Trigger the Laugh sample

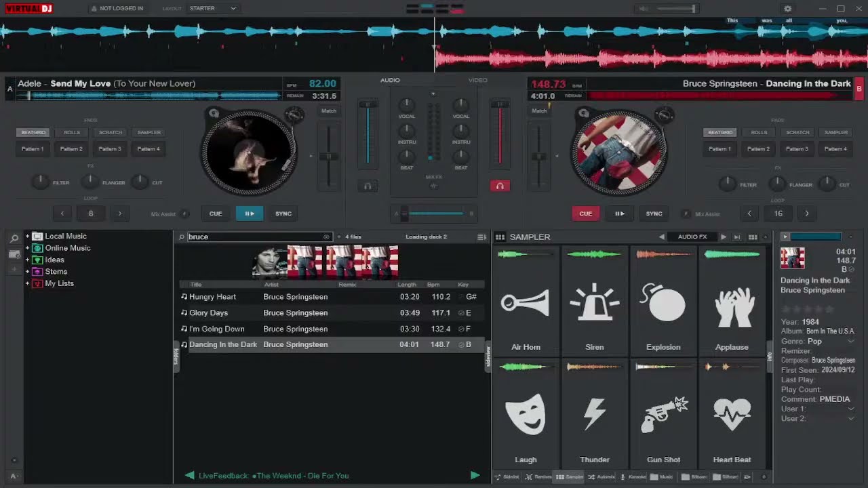(x=526, y=413)
